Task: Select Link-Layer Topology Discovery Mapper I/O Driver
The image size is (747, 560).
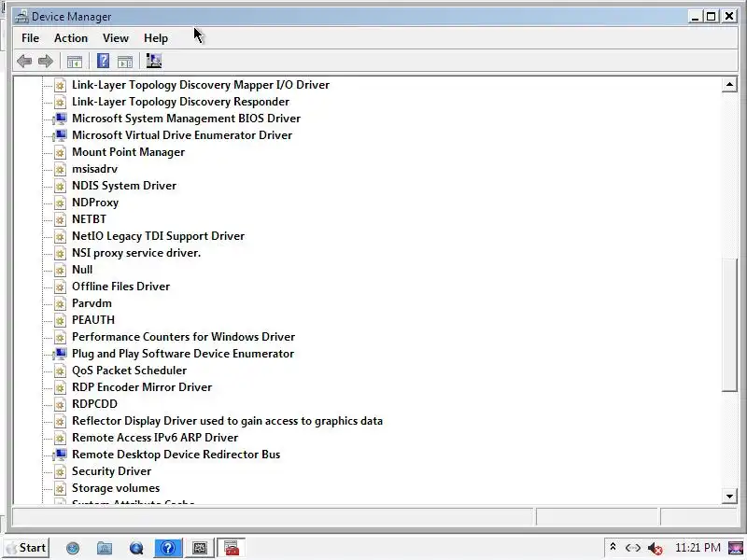Action: [x=201, y=85]
